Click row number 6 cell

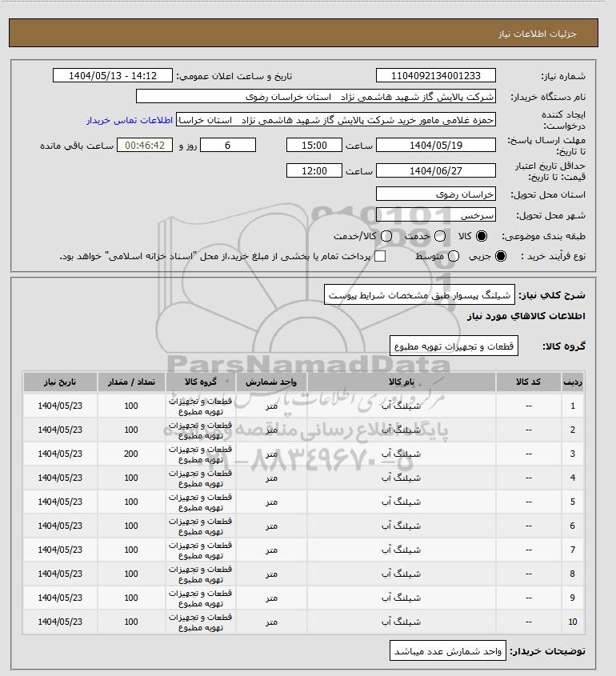click(573, 526)
